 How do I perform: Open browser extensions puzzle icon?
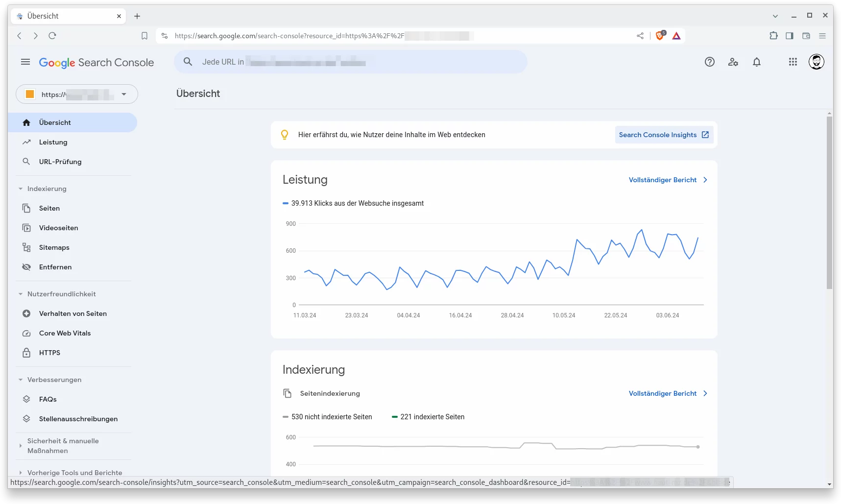click(x=773, y=35)
